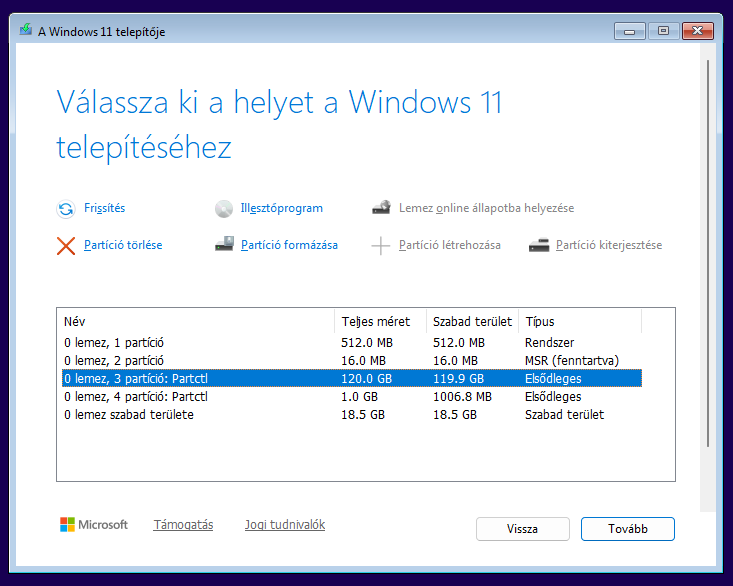Select row 0 lemez, 1 partíció
Image resolution: width=733 pixels, height=586 pixels.
click(x=352, y=343)
